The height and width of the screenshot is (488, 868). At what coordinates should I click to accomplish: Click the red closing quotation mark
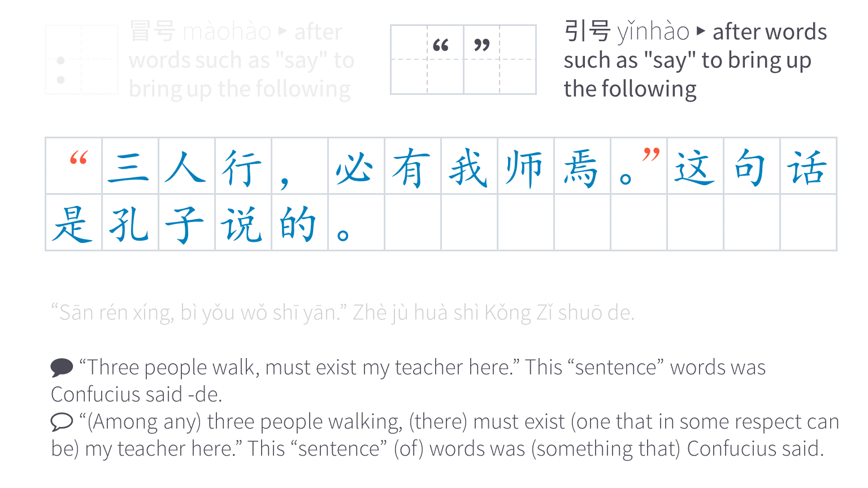(x=651, y=155)
